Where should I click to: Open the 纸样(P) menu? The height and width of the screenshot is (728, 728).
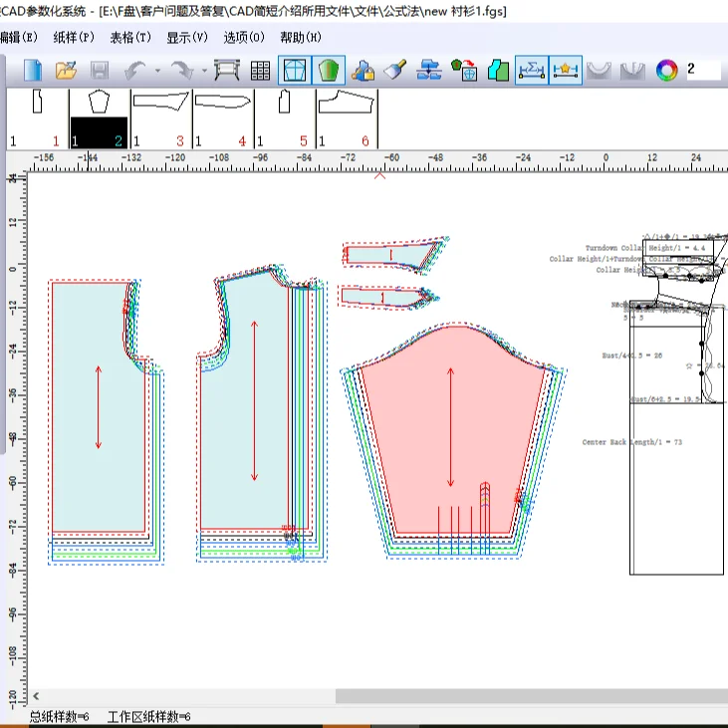[x=74, y=37]
